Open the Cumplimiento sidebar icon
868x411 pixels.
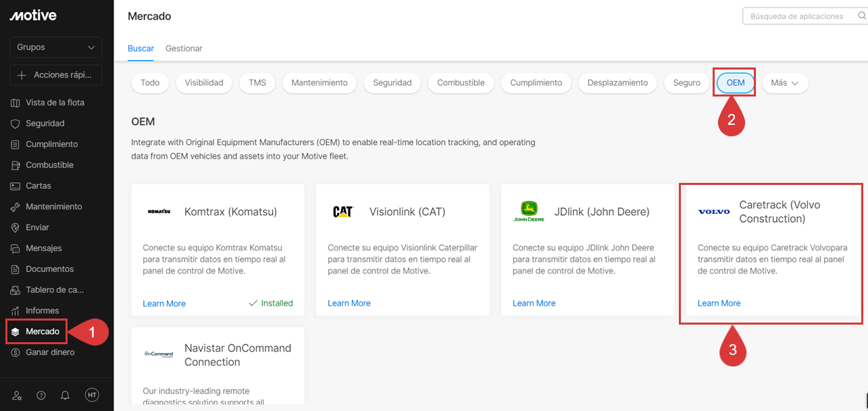[x=16, y=144]
